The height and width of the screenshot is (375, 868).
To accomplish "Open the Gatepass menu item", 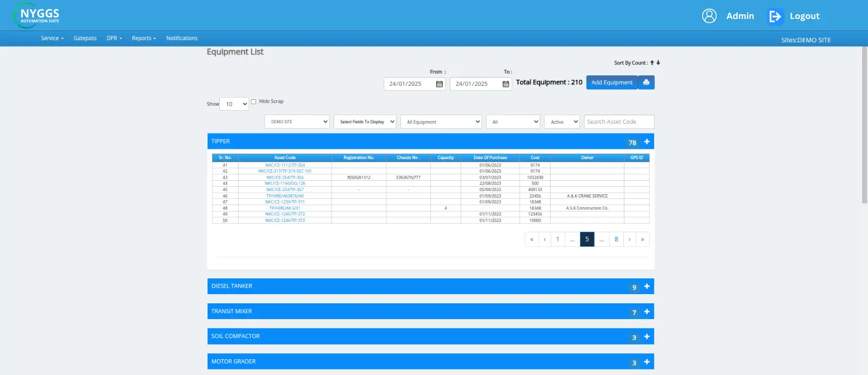I will 85,38.
